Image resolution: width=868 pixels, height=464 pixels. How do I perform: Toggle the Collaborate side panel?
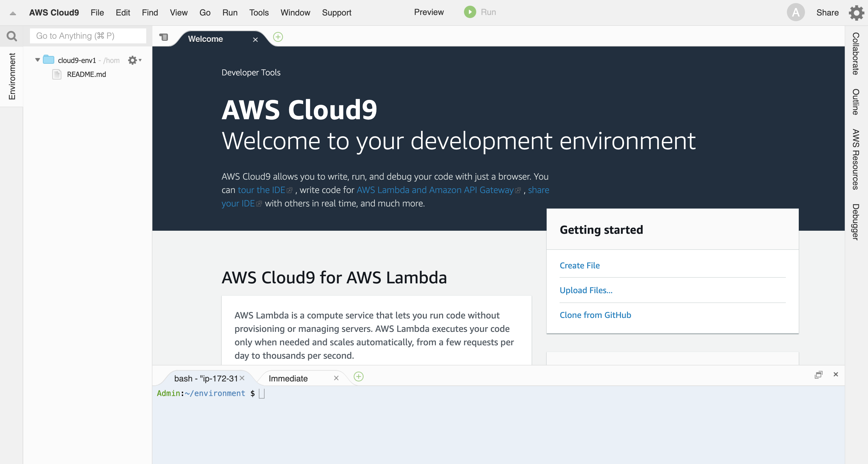856,53
